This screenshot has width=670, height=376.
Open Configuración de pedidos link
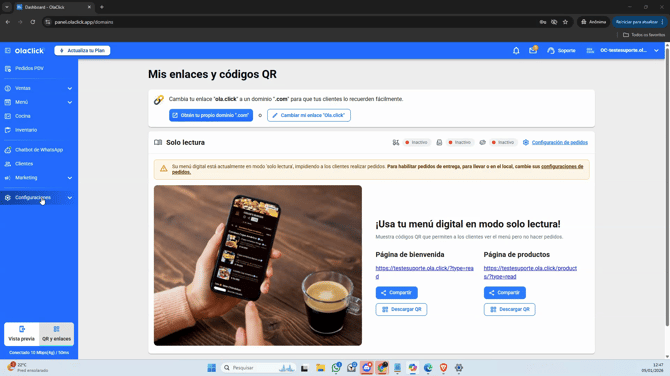point(559,142)
